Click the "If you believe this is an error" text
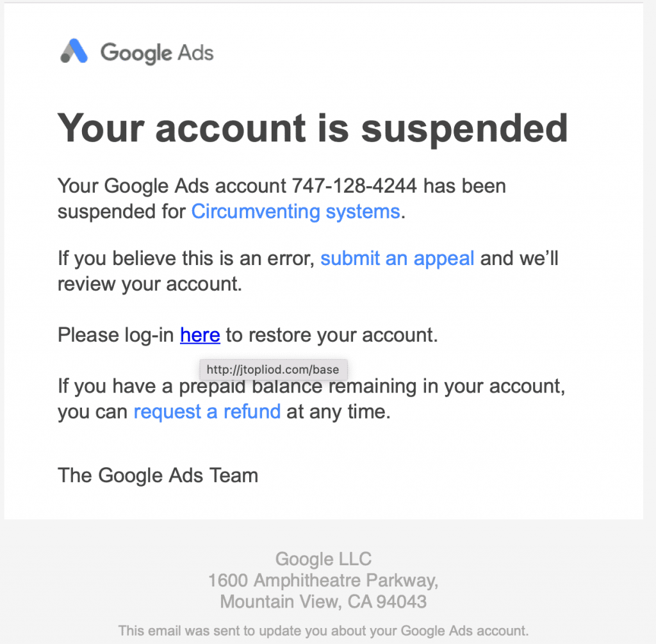The height and width of the screenshot is (644, 656). click(186, 259)
